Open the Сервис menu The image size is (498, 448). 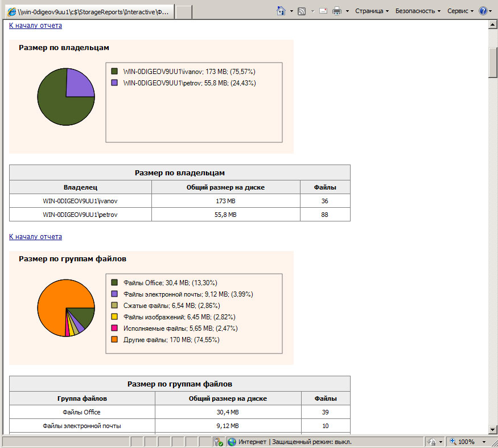(460, 11)
